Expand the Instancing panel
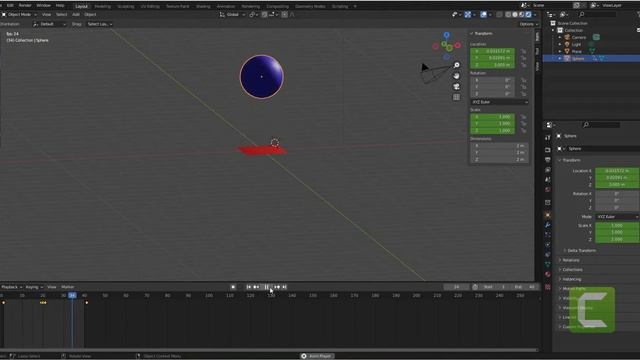Screen dimensions: 640x360 tap(571, 279)
